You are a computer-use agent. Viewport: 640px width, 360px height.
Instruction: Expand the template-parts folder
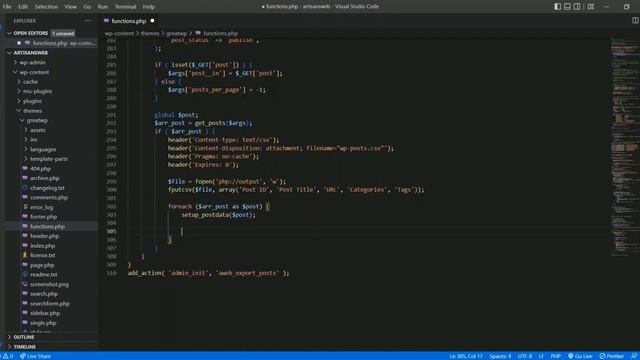(49, 159)
